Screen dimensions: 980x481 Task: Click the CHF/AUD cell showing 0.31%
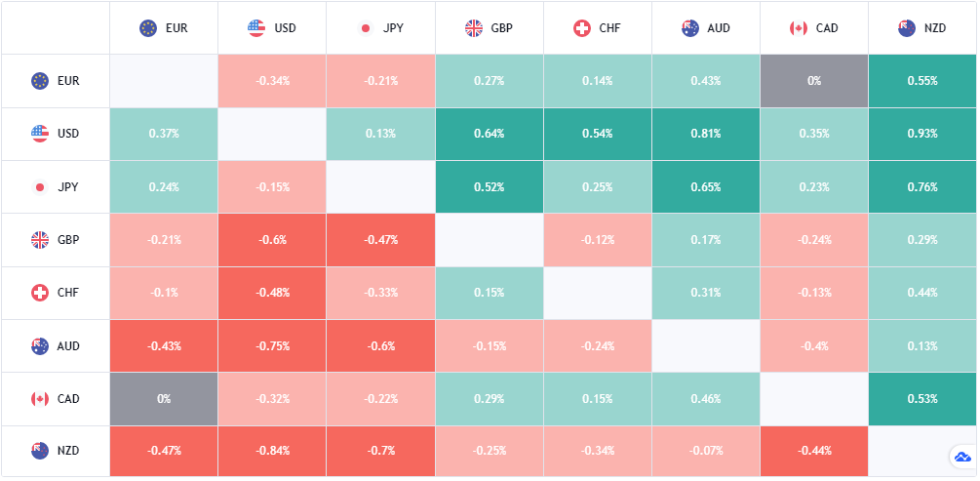click(x=705, y=293)
